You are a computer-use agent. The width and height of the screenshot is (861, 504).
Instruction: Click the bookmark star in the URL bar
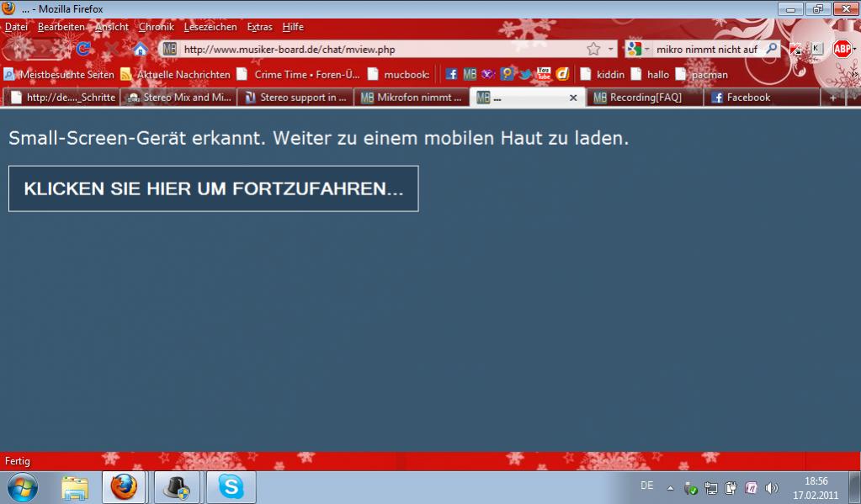pyautogui.click(x=593, y=50)
